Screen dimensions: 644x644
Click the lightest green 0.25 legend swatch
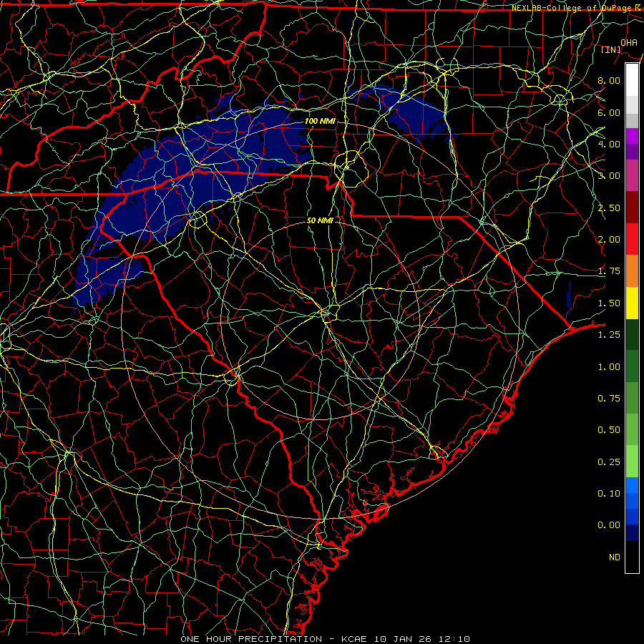point(632,462)
